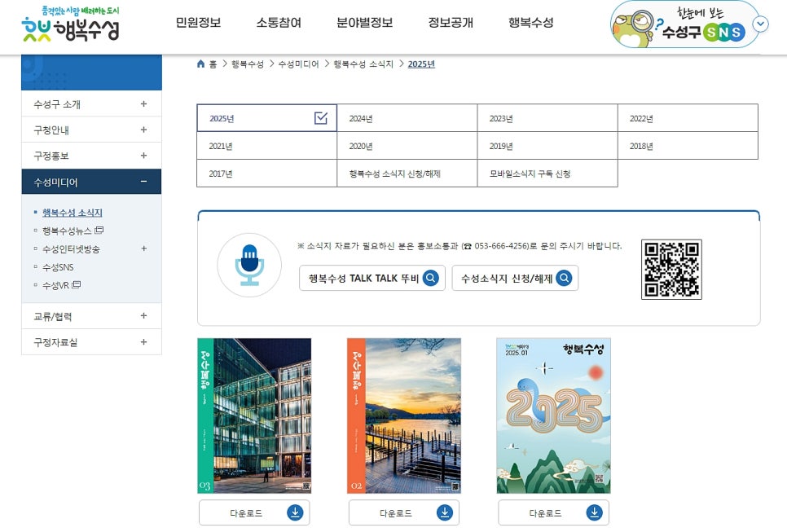Collapse the 수성미디어 minus icon
This screenshot has height=532, width=787.
pyautogui.click(x=143, y=181)
